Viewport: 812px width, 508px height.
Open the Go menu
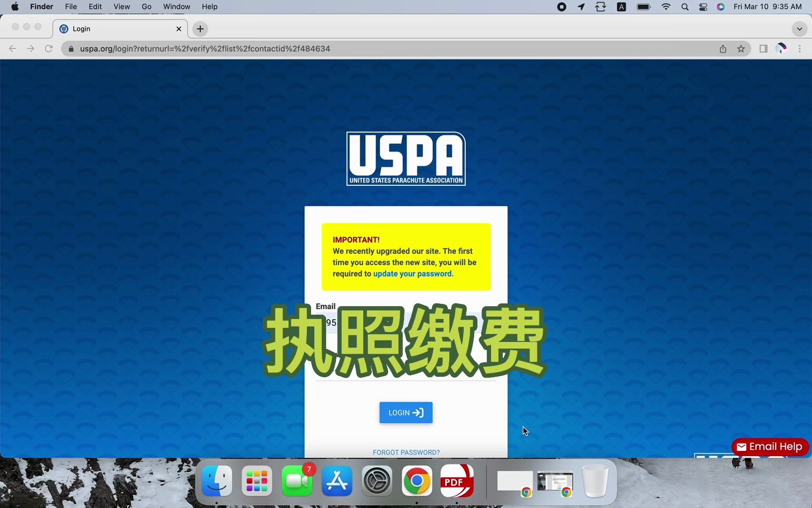tap(147, 7)
